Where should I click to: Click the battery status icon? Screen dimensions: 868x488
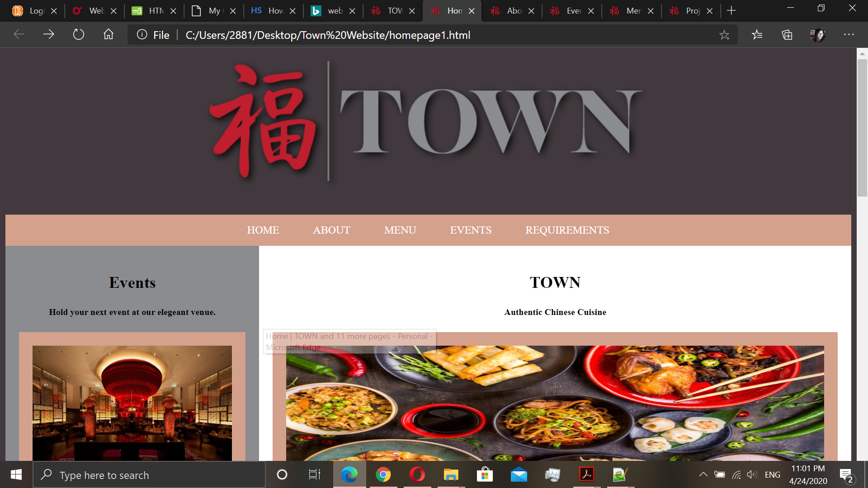click(x=720, y=474)
